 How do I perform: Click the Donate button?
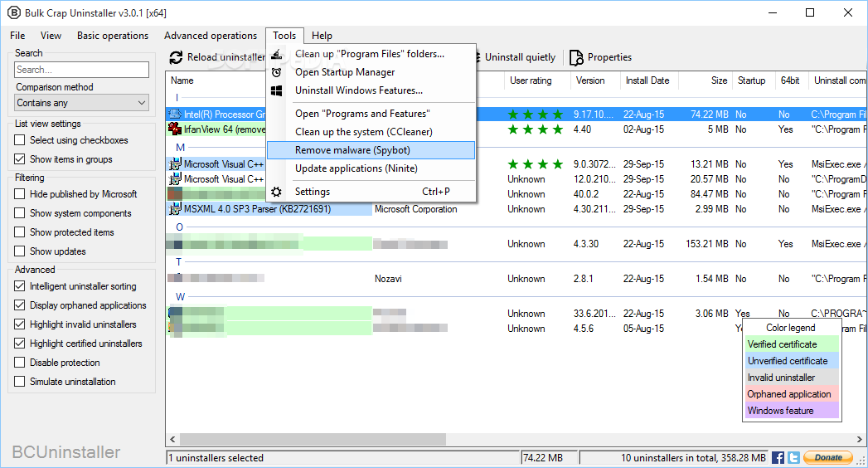point(829,457)
